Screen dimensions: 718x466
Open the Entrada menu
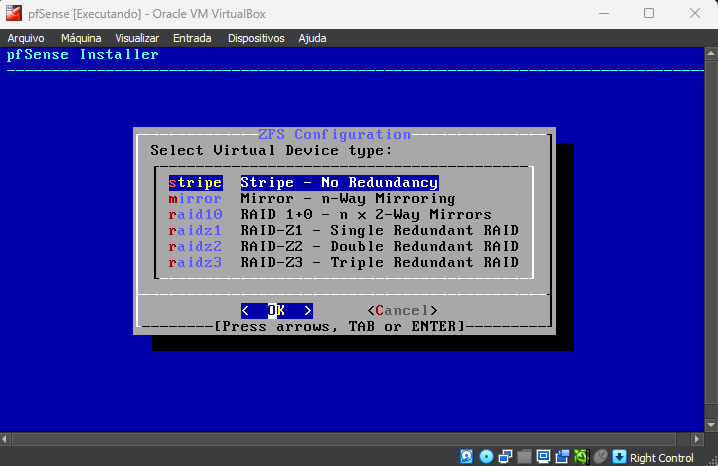point(192,38)
